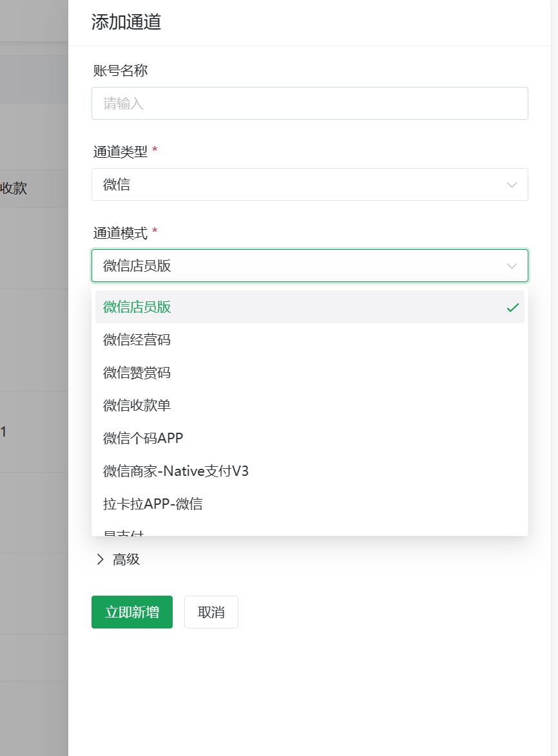
Task: Open the 通道模式 dropdown showing 微信店员版
Action: pos(310,265)
